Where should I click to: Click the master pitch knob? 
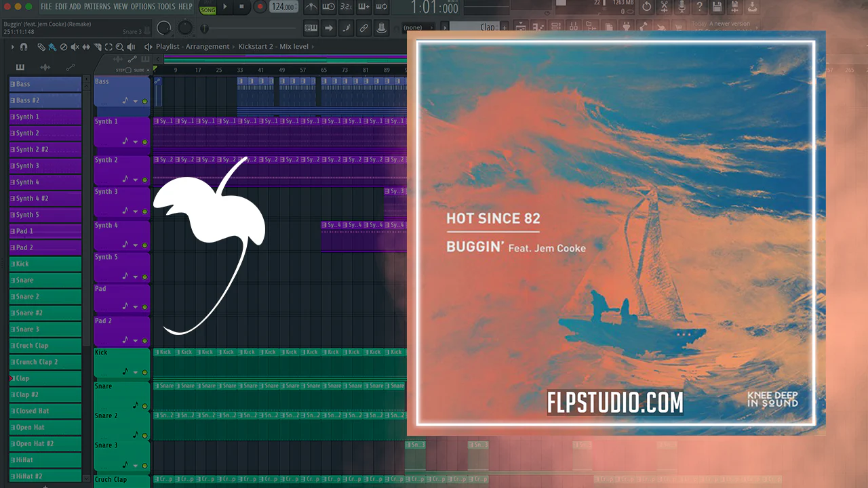click(x=185, y=28)
